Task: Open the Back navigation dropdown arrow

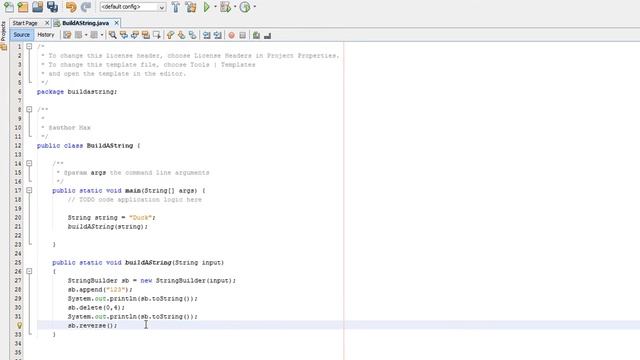Action: coord(86,36)
